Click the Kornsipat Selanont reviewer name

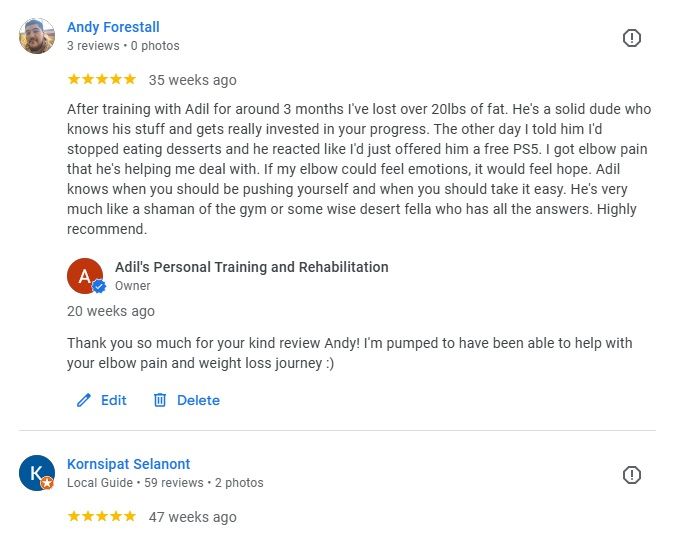coord(128,464)
